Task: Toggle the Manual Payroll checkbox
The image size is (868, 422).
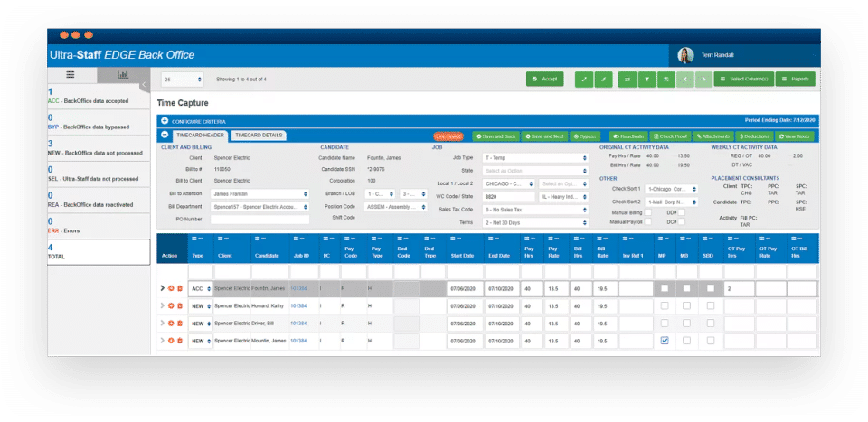Action: pyautogui.click(x=647, y=221)
